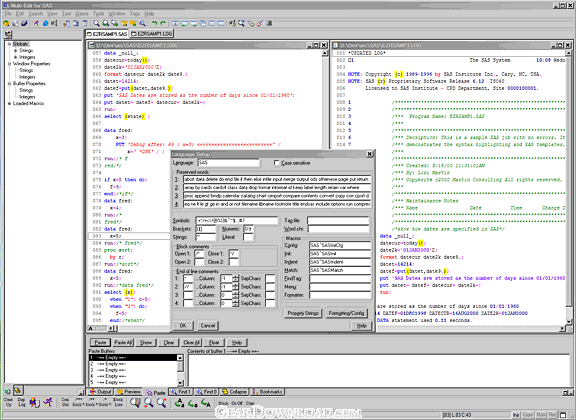Click the green Undo arrow in the top toolbar
576x420 pixels.
click(x=155, y=23)
